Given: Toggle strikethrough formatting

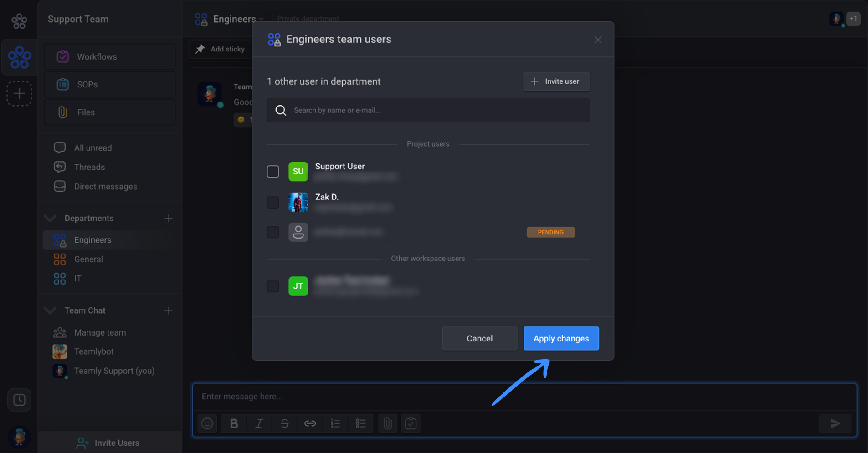Looking at the screenshot, I should tap(284, 423).
